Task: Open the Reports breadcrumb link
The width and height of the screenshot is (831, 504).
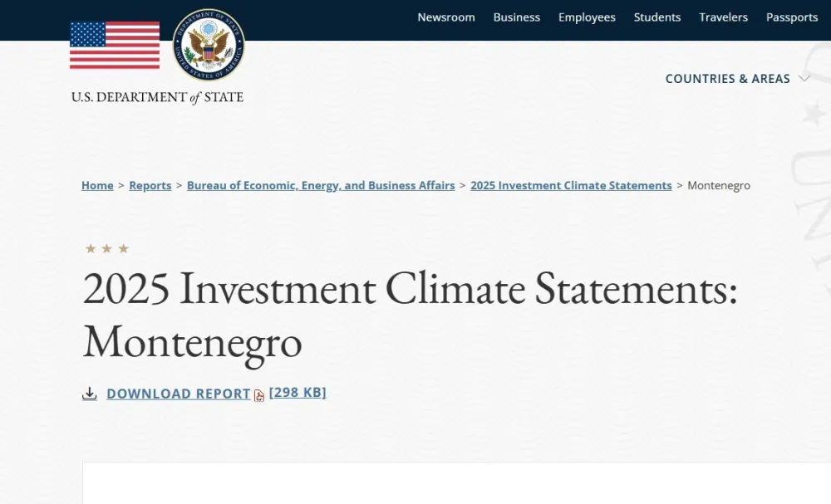Action: click(x=150, y=186)
